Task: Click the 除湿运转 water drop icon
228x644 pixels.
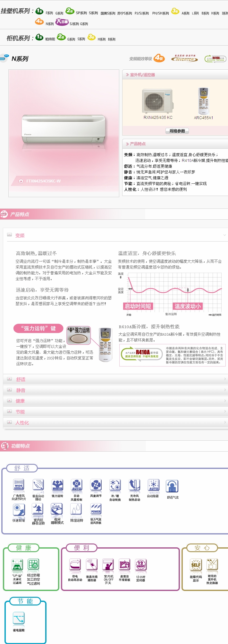Action: 76,509
